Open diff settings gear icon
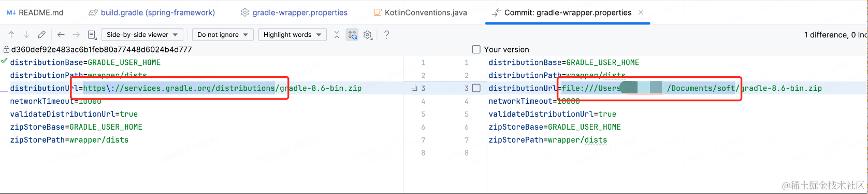Screen dimensions: 868x194 point(368,35)
